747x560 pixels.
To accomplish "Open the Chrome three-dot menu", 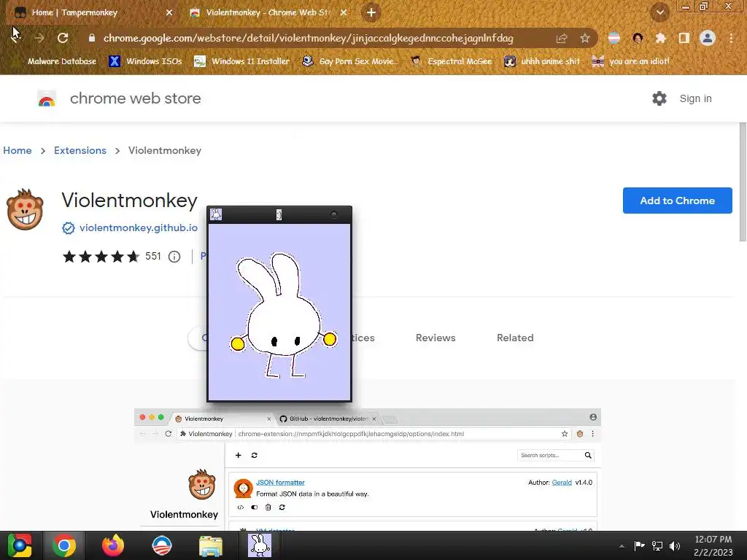I will click(x=731, y=38).
